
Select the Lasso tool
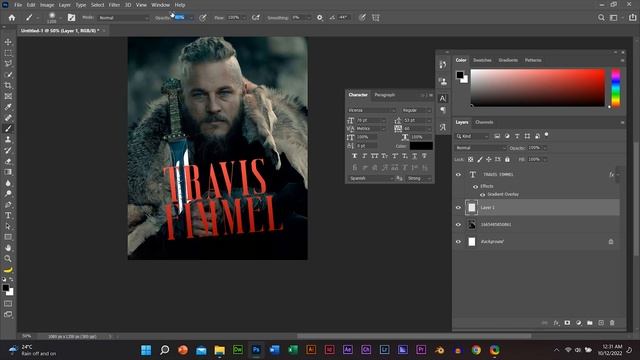click(x=8, y=64)
